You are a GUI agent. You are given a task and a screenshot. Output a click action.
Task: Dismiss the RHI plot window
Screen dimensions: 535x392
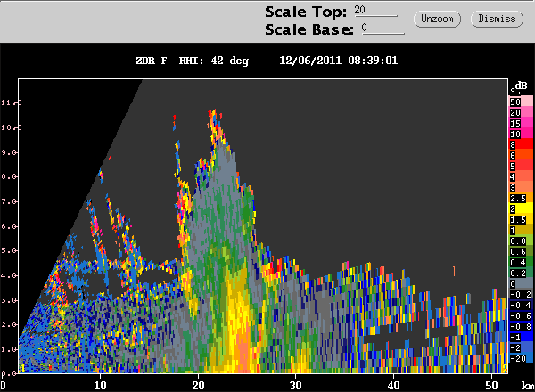pyautogui.click(x=497, y=19)
